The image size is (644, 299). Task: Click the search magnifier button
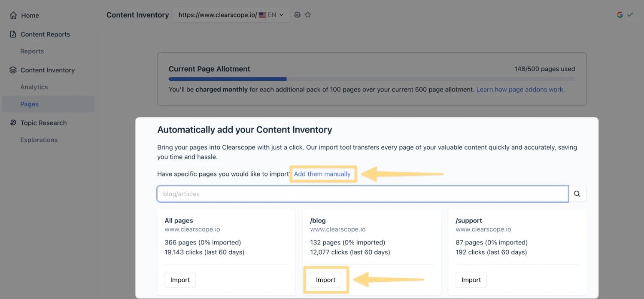(x=577, y=194)
